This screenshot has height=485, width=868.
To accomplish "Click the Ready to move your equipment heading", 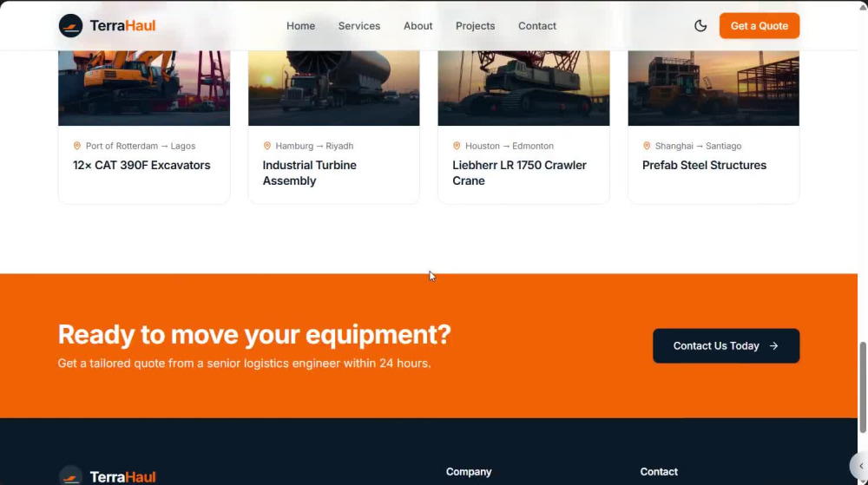I will coord(254,335).
